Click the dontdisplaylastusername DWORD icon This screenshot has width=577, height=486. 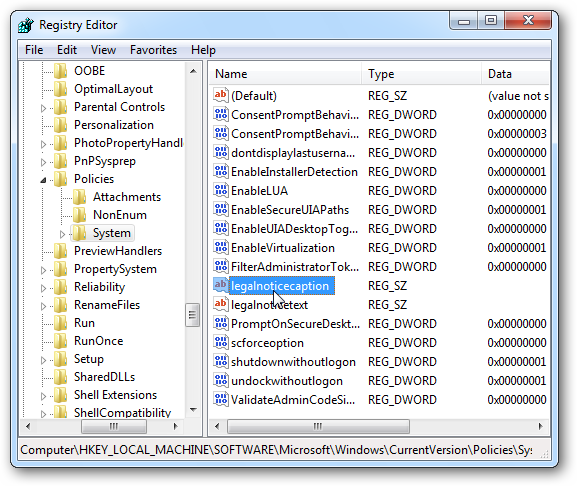pyautogui.click(x=220, y=152)
